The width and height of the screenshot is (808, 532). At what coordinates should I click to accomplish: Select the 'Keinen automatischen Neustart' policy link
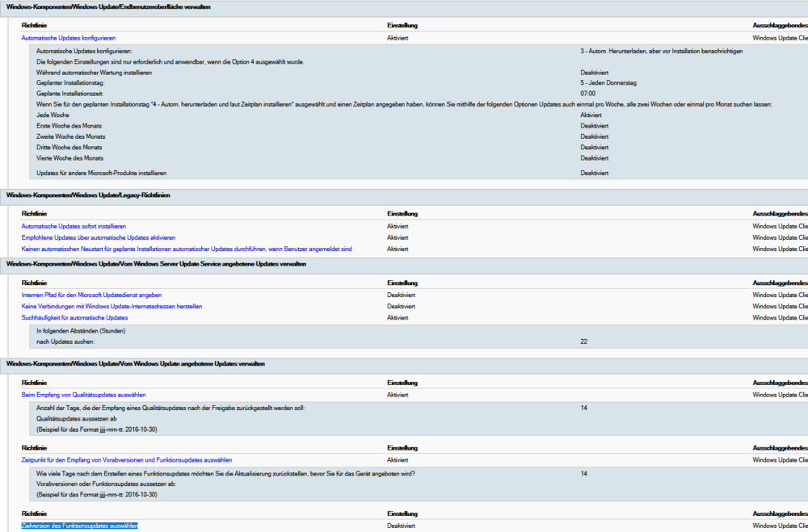coord(186,249)
